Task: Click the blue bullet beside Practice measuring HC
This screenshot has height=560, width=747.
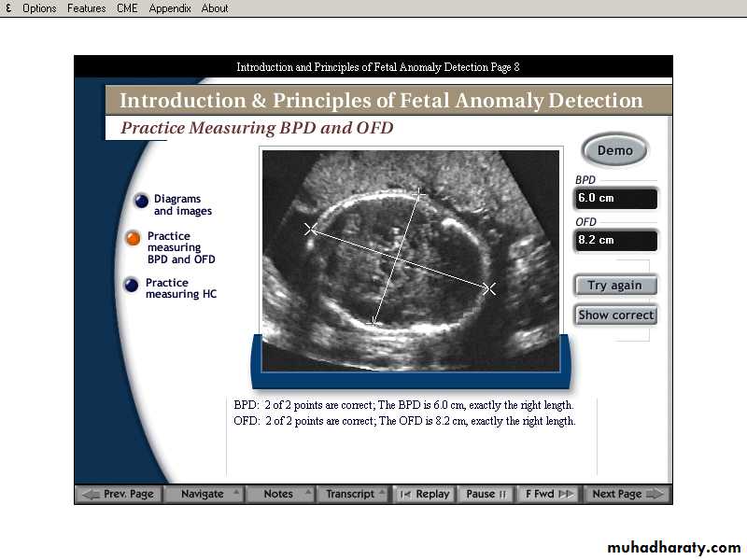Action: (x=132, y=285)
